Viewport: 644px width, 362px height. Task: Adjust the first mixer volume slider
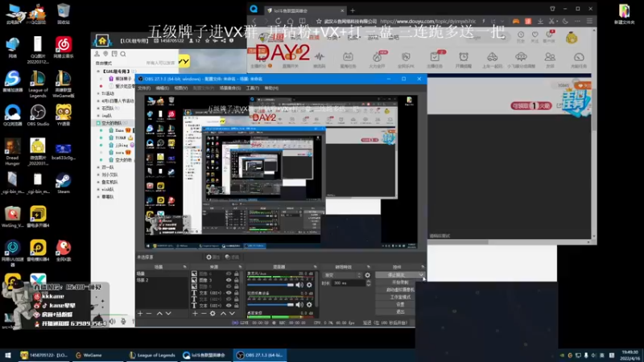click(x=271, y=285)
